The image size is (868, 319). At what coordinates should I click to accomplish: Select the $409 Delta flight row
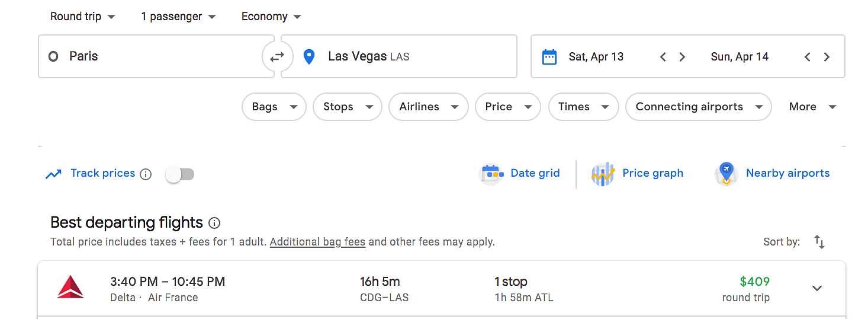coord(442,289)
